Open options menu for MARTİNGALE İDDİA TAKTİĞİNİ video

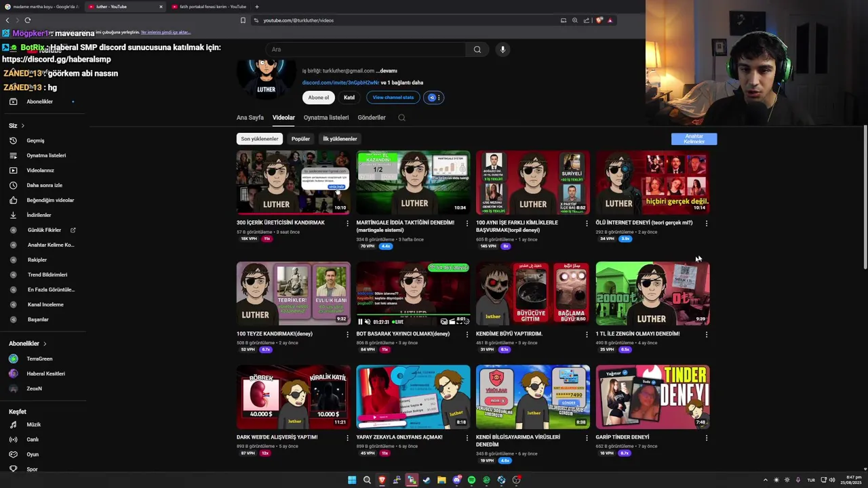(467, 223)
